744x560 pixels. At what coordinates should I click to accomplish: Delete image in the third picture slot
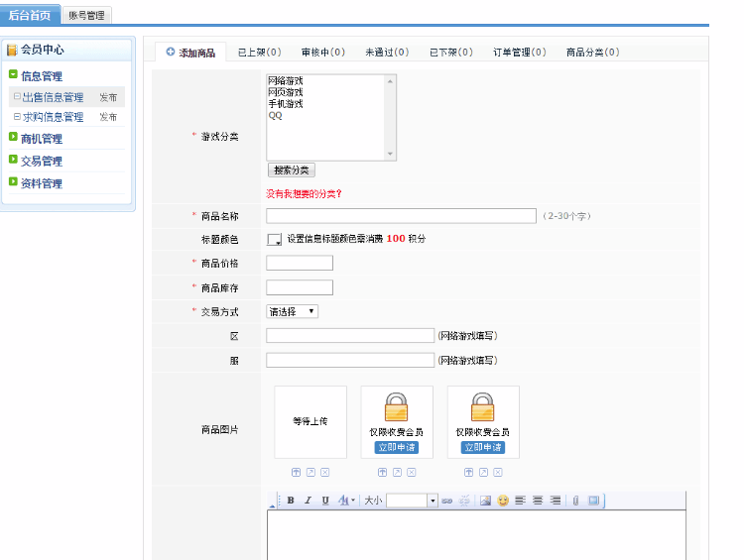tap(498, 472)
